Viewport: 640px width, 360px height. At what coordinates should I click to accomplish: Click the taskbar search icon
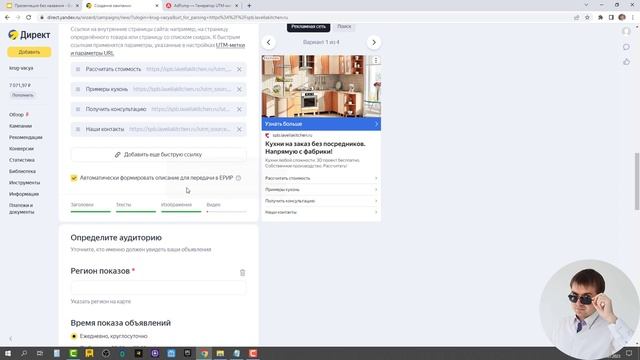tap(24, 353)
